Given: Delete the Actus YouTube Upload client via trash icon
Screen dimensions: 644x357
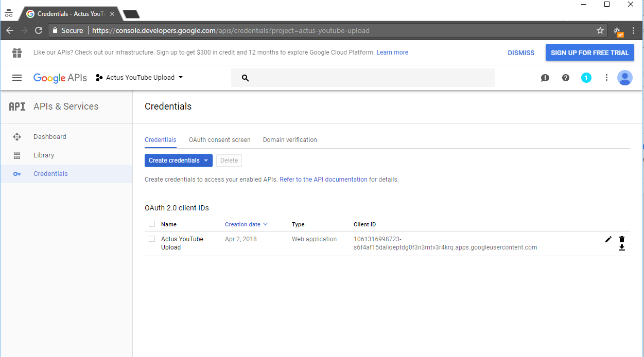Looking at the screenshot, I should [x=622, y=239].
